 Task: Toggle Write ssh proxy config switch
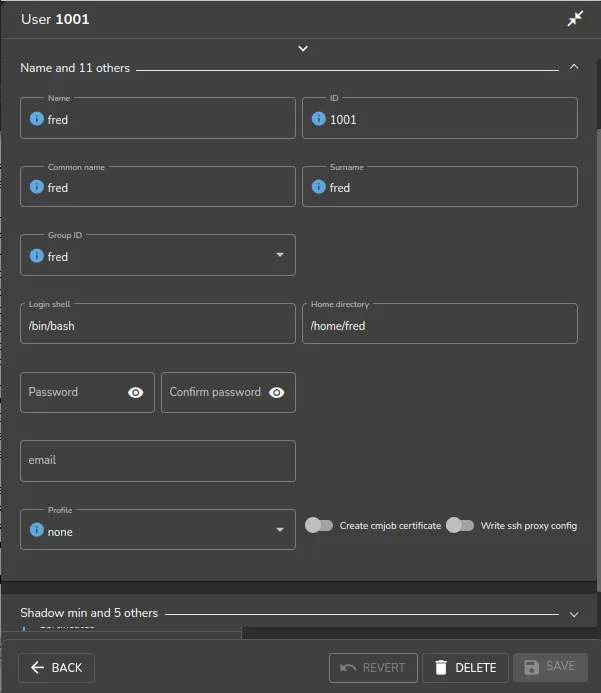coord(460,525)
